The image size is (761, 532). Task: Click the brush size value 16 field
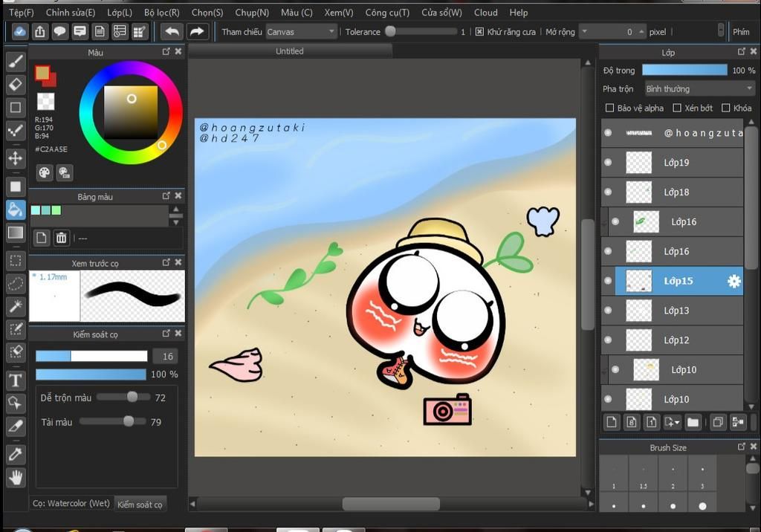pyautogui.click(x=165, y=357)
